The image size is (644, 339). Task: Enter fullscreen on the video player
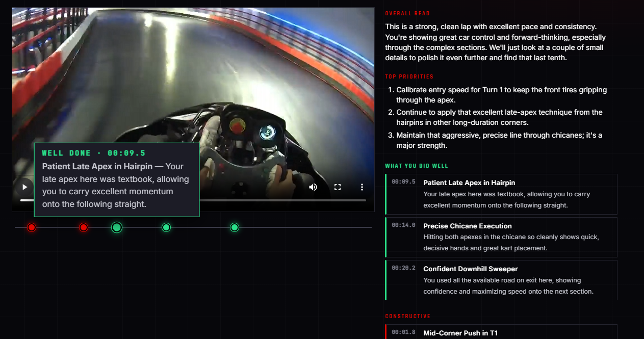[337, 187]
